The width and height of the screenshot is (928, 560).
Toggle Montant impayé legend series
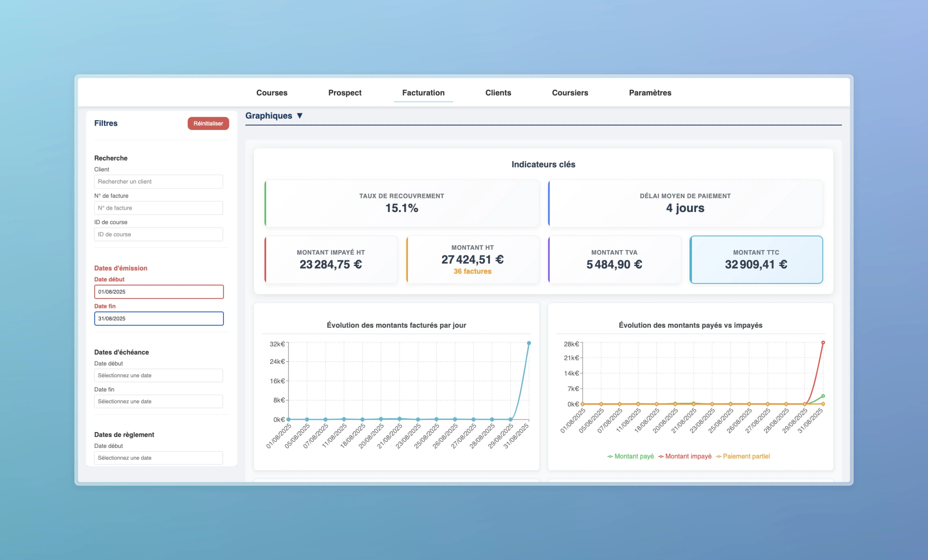point(685,456)
